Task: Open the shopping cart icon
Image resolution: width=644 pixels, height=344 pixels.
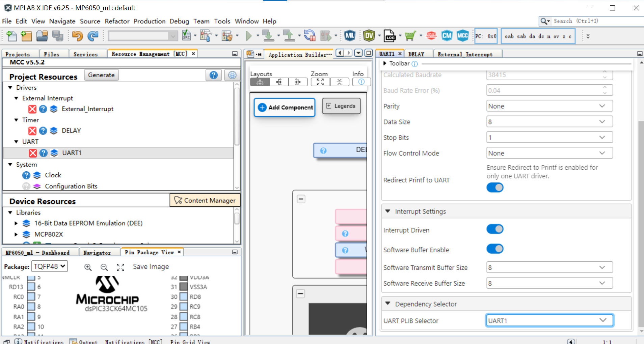Action: point(410,36)
